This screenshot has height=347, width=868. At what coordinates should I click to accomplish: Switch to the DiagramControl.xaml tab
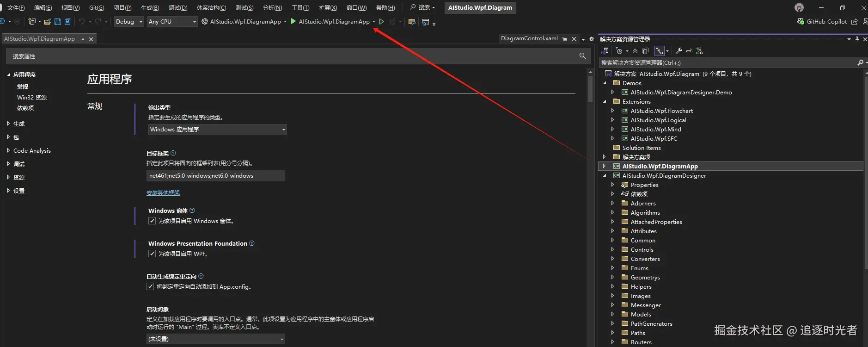529,38
